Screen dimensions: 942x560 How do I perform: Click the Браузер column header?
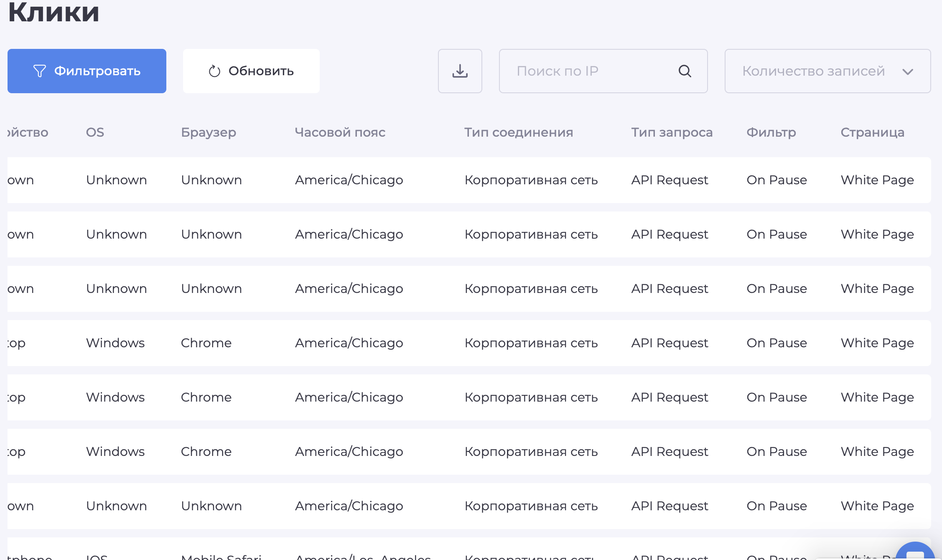208,132
